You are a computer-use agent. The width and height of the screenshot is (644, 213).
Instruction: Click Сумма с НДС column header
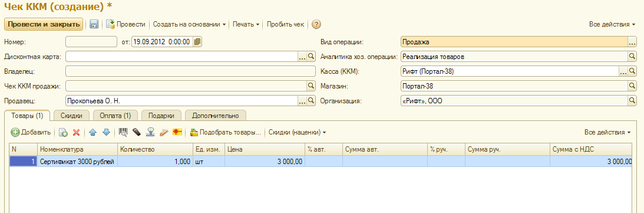click(591, 150)
